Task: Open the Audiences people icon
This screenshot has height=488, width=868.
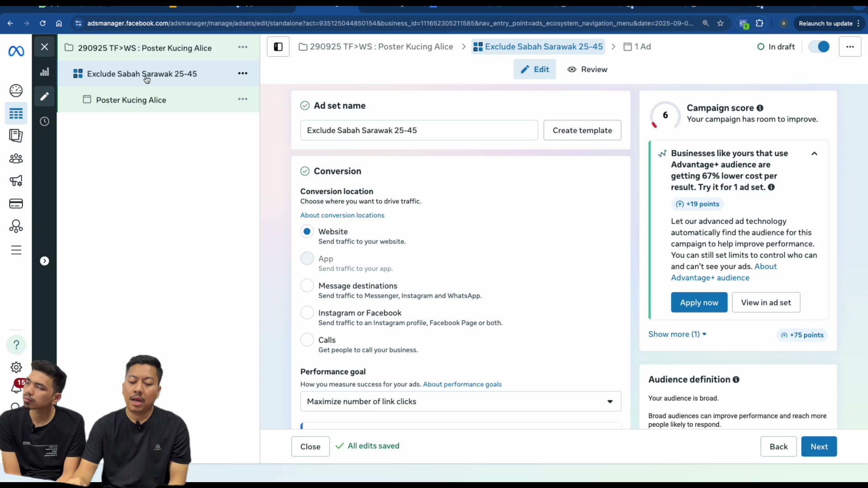Action: (x=16, y=159)
